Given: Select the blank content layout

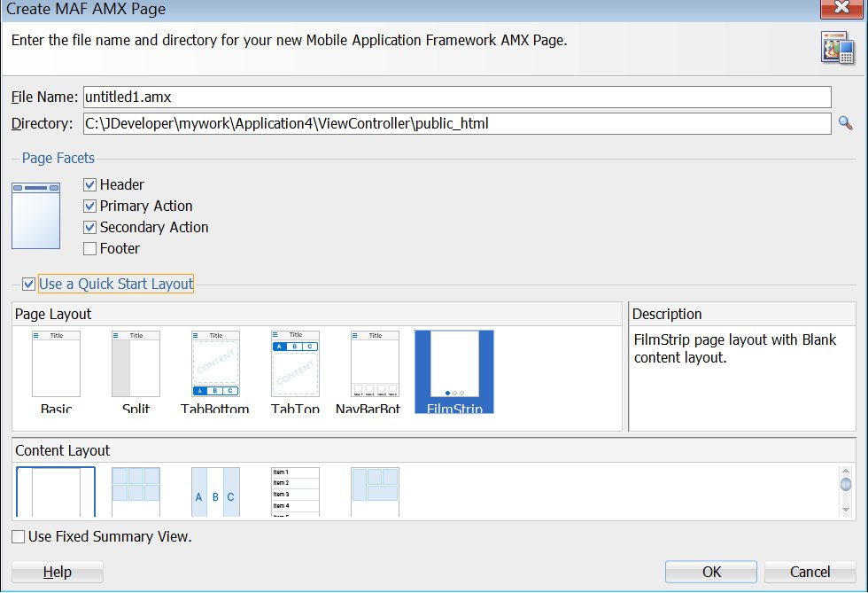Looking at the screenshot, I should coord(56,492).
